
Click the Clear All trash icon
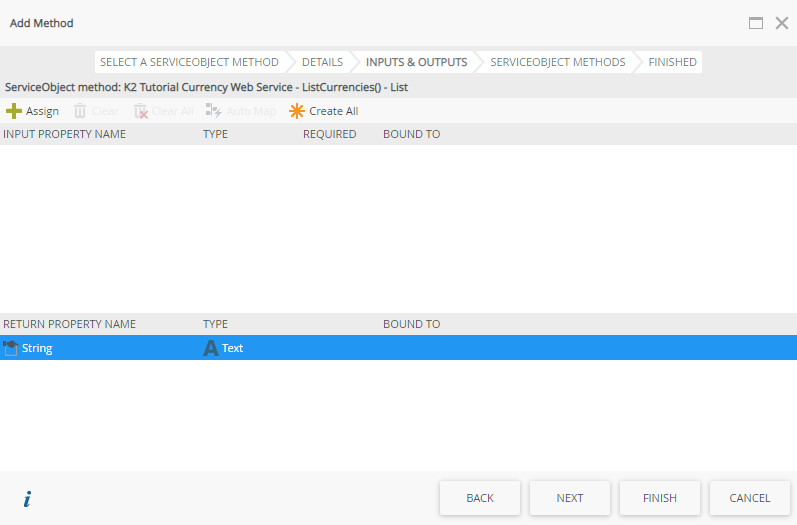(141, 111)
